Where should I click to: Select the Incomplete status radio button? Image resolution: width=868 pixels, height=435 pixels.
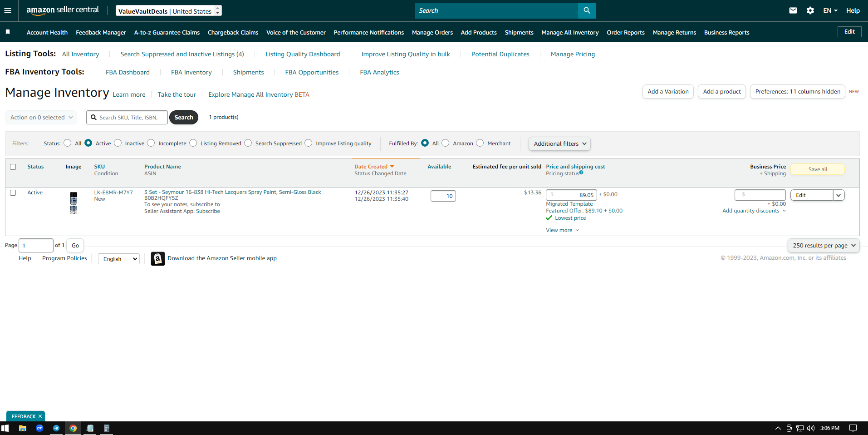tap(151, 143)
